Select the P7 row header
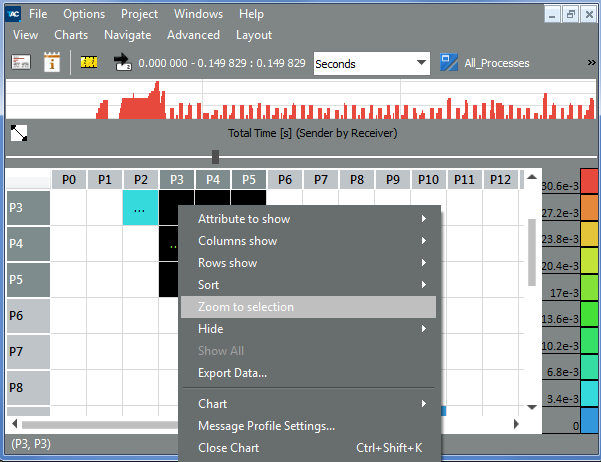Viewport: 601px width, 462px height. (28, 352)
